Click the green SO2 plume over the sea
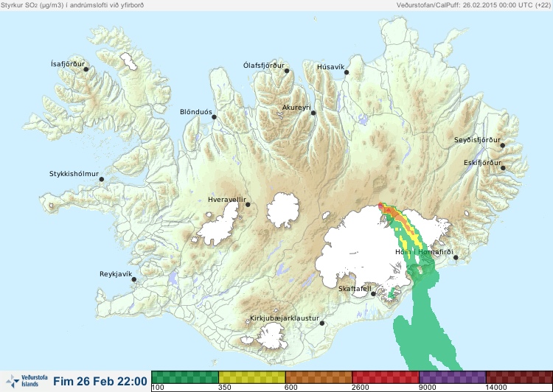553x392 pixels. [x=422, y=328]
